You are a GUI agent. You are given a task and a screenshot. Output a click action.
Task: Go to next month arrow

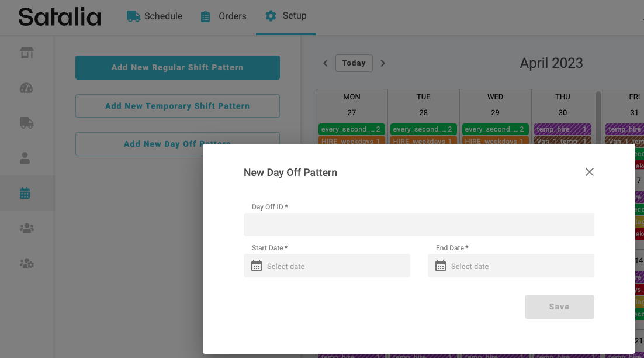pyautogui.click(x=383, y=63)
